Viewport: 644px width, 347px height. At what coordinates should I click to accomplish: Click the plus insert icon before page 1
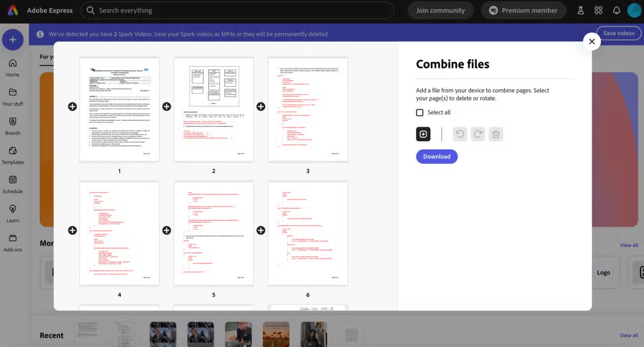coord(72,106)
